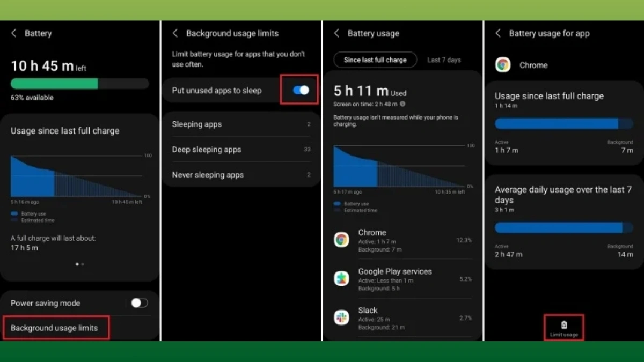Select the Since last full charge tab
The height and width of the screenshot is (362, 644).
click(375, 60)
